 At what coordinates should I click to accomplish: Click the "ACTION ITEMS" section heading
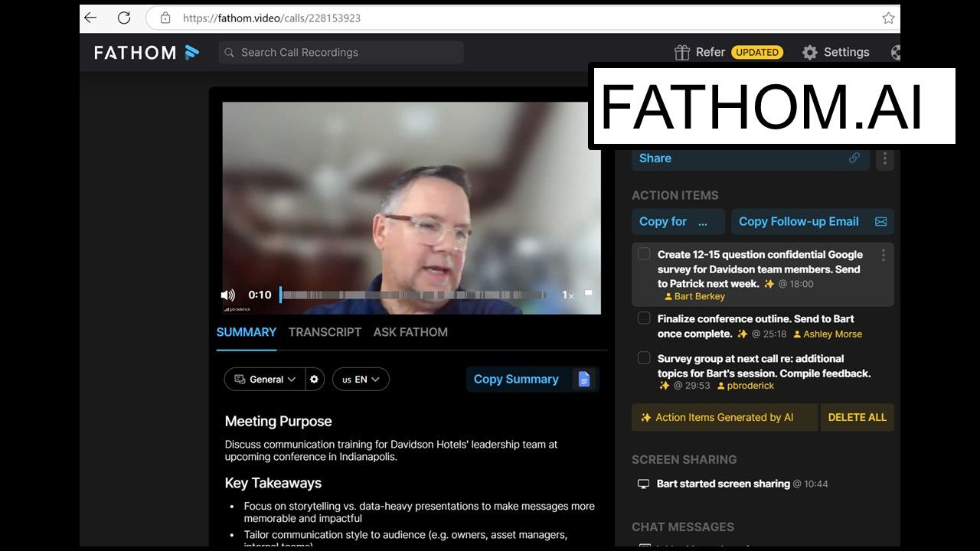click(675, 195)
